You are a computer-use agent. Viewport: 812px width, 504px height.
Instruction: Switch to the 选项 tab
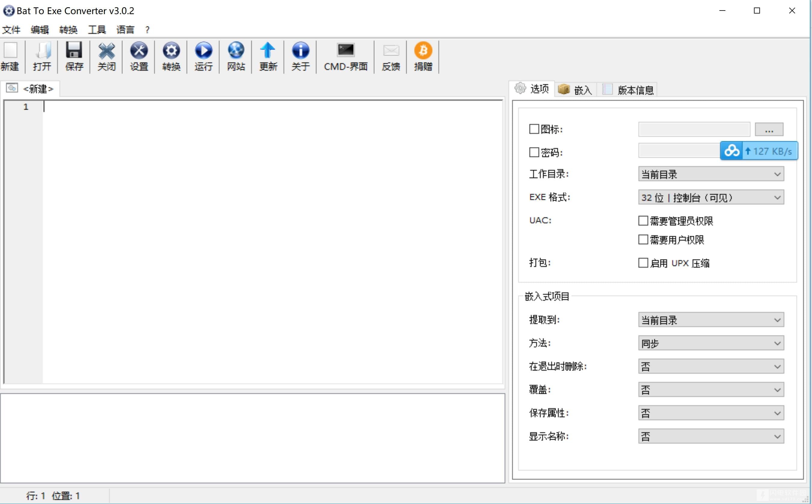[x=532, y=89]
